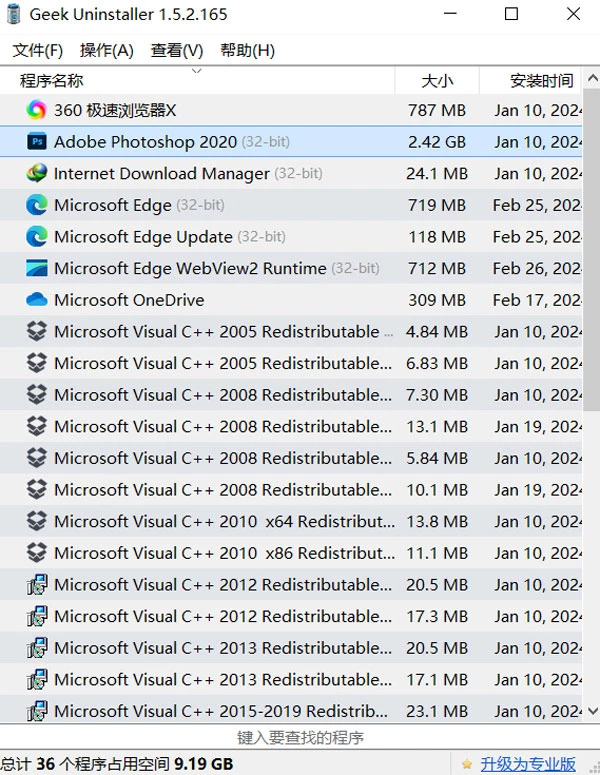
Task: Close the Geek Uninstaller window
Action: click(x=573, y=14)
